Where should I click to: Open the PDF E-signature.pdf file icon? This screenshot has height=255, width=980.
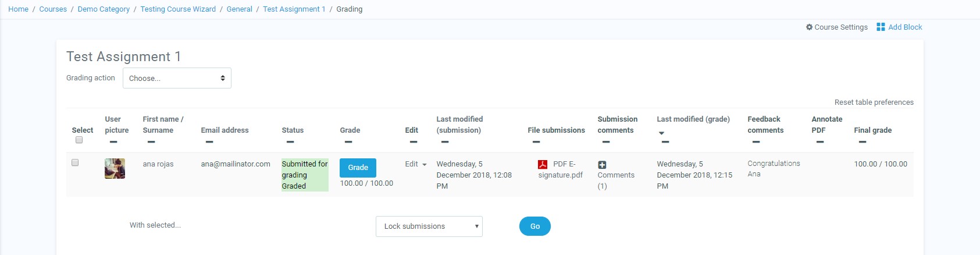[x=543, y=165]
